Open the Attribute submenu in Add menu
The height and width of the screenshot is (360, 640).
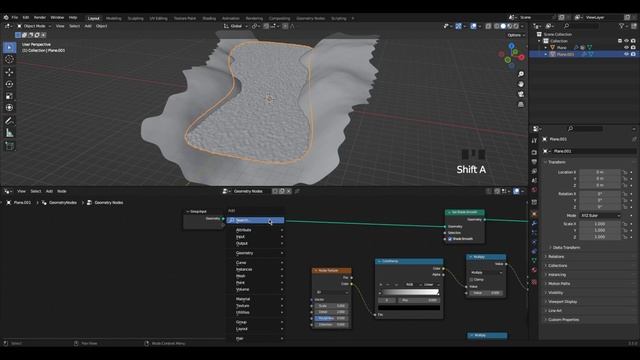coord(256,230)
